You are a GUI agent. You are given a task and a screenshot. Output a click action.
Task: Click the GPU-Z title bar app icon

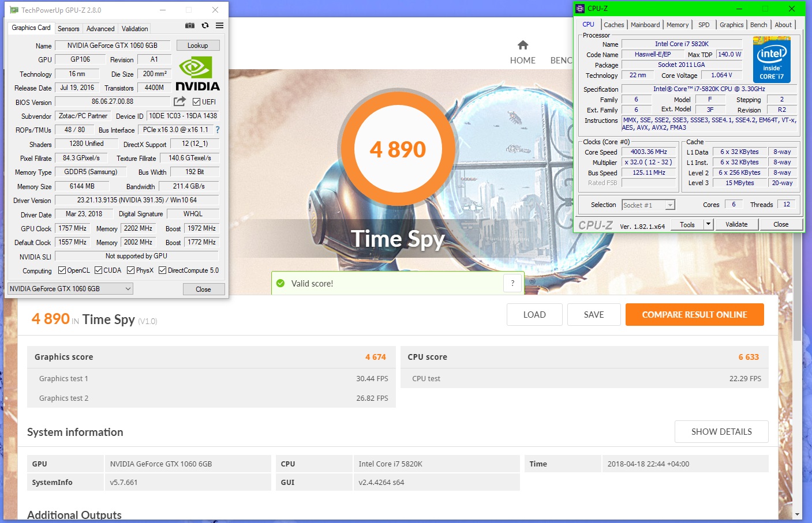pyautogui.click(x=14, y=10)
